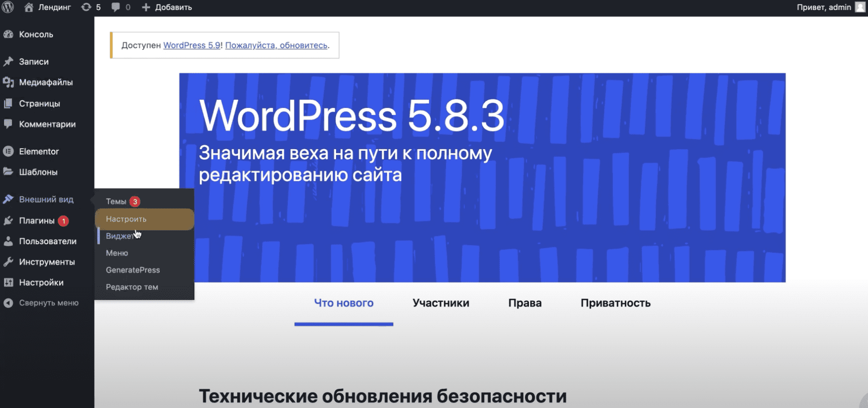Open the comments bubble icon in admin bar
The height and width of the screenshot is (408, 868).
pos(116,7)
